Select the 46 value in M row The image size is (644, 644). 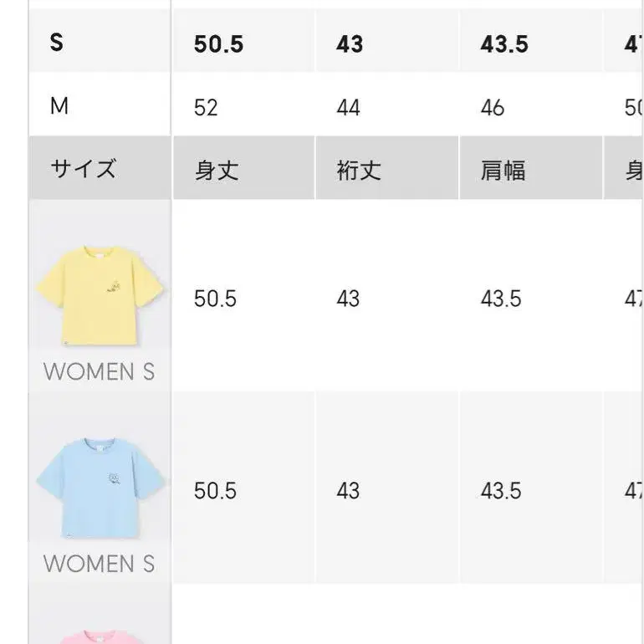[x=493, y=108]
